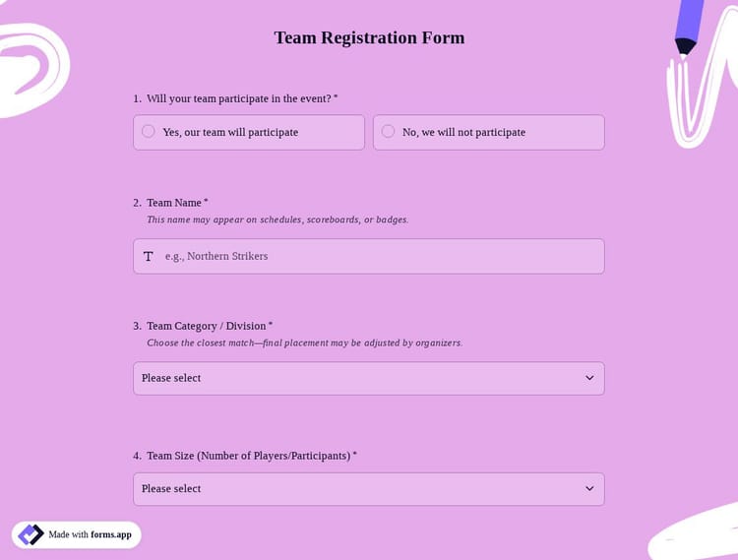Screen dimensions: 738x560
Task: Focus the Team Name text input
Action: (x=379, y=256)
